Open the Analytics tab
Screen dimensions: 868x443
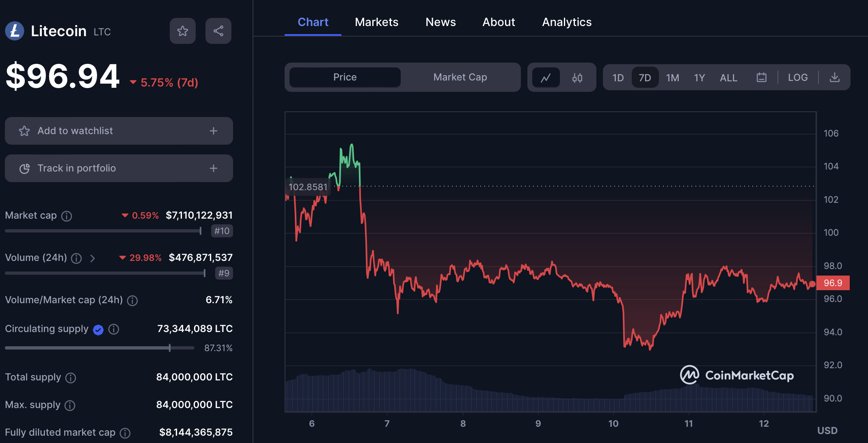[567, 22]
